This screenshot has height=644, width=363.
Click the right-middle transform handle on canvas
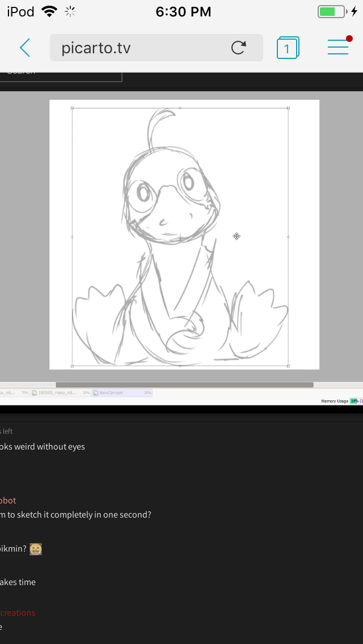tap(288, 237)
